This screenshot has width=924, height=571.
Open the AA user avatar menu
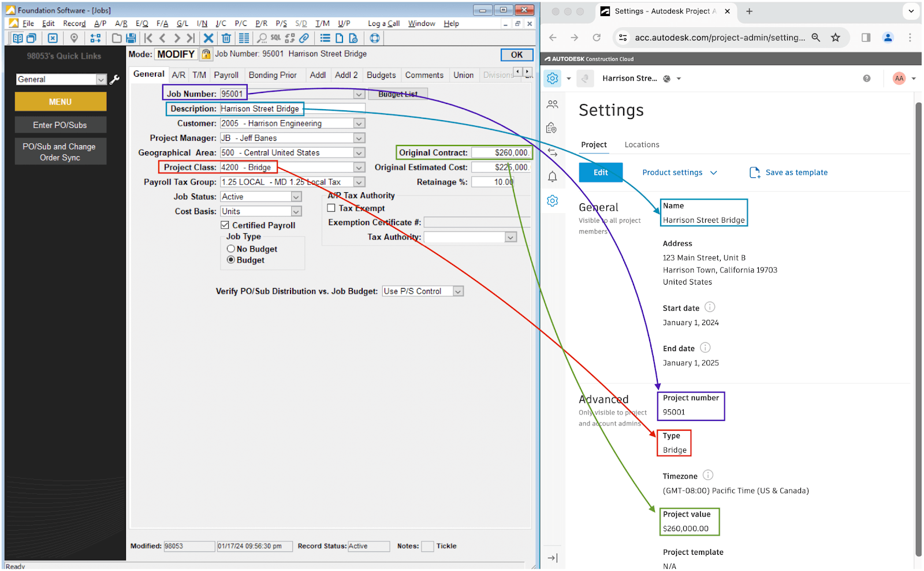click(904, 79)
